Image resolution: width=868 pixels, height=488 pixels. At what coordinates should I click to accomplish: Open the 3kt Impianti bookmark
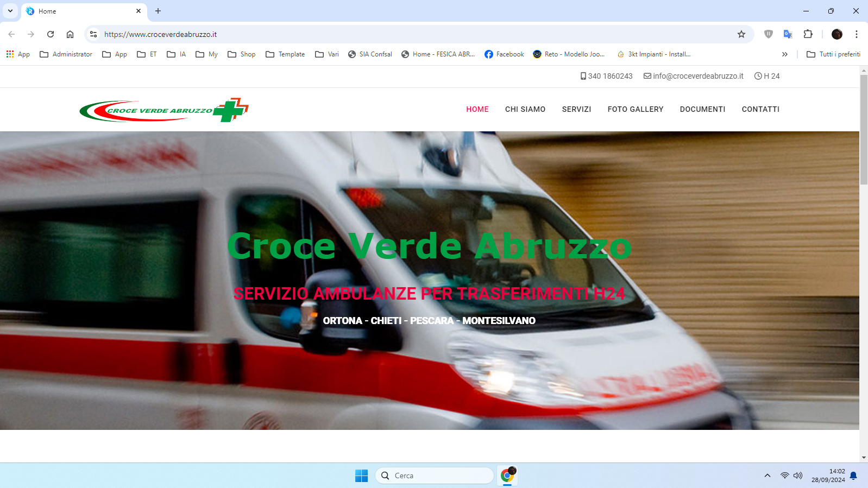654,54
